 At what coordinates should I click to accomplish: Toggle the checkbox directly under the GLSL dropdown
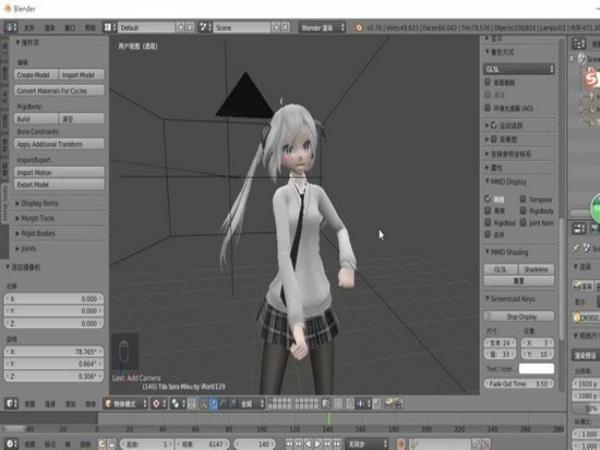pos(488,82)
